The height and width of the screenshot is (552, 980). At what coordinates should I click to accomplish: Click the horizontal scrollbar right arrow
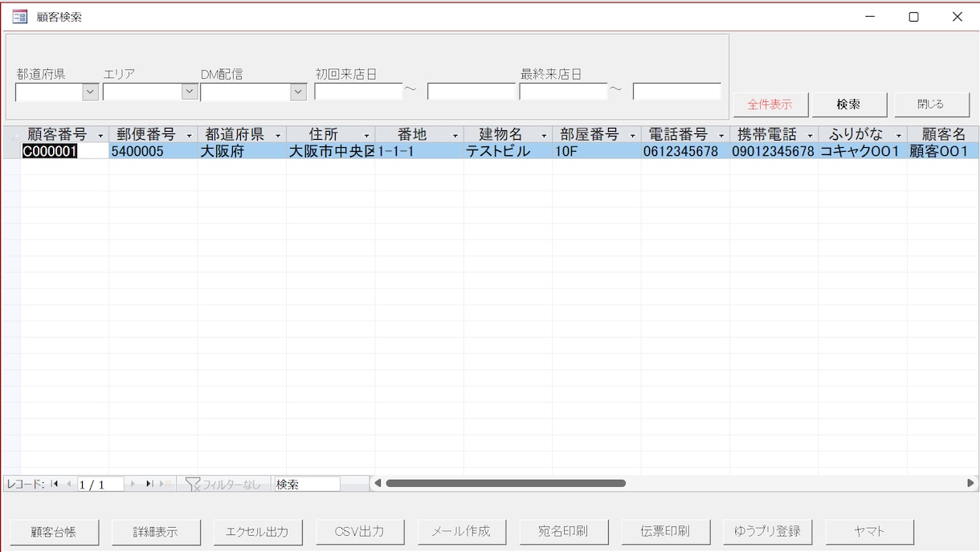pyautogui.click(x=970, y=484)
